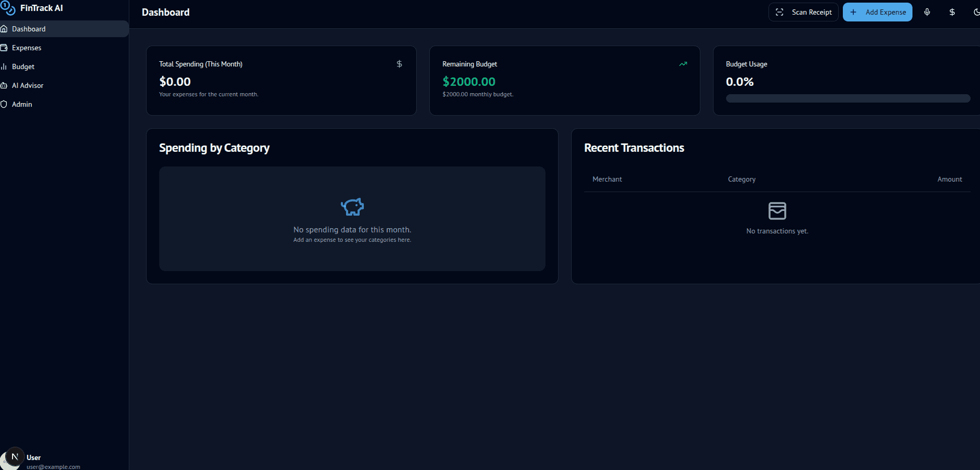Click the piggy bank icon
This screenshot has width=980, height=470.
pyautogui.click(x=352, y=207)
